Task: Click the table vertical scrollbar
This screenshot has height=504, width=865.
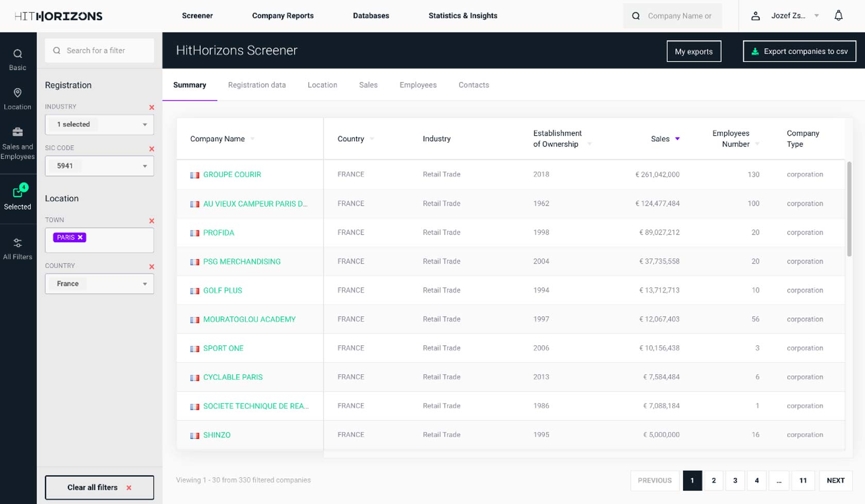Action: tap(849, 209)
